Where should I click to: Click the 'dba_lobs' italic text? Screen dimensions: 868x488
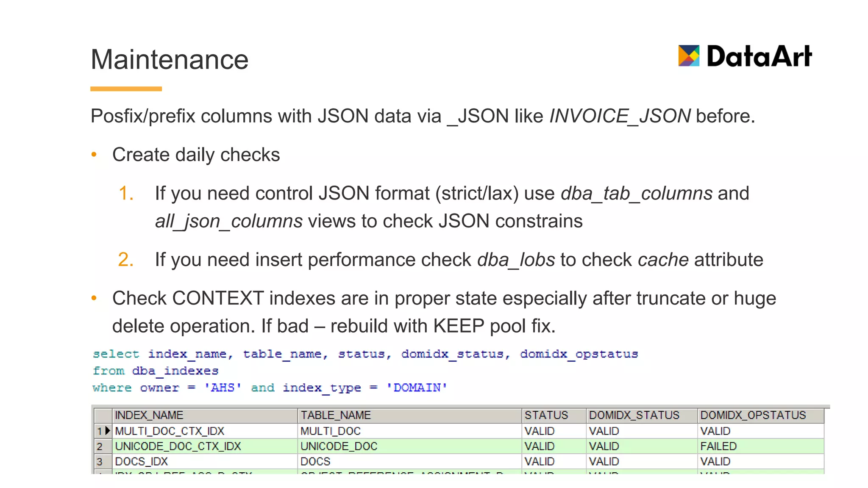coord(516,260)
